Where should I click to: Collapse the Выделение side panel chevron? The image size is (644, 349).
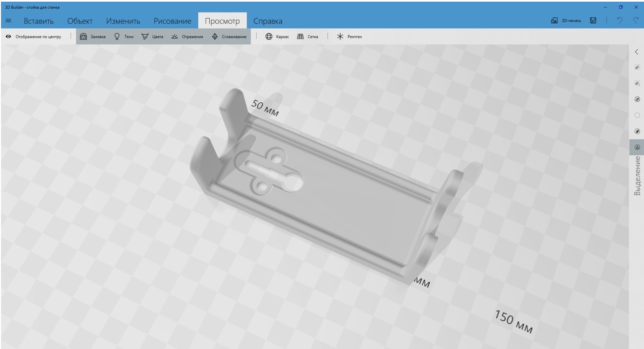coord(637,52)
